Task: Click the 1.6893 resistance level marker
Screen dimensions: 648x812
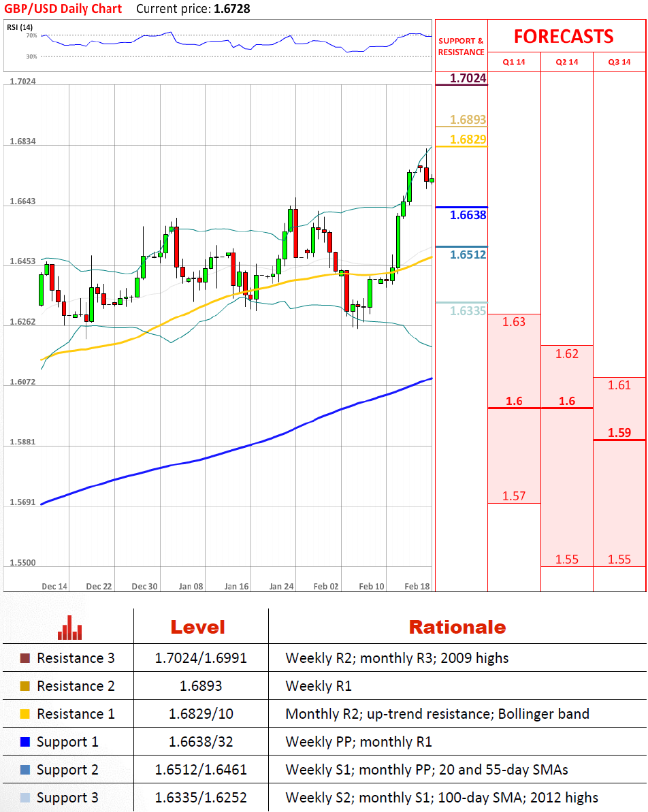Action: [468, 120]
